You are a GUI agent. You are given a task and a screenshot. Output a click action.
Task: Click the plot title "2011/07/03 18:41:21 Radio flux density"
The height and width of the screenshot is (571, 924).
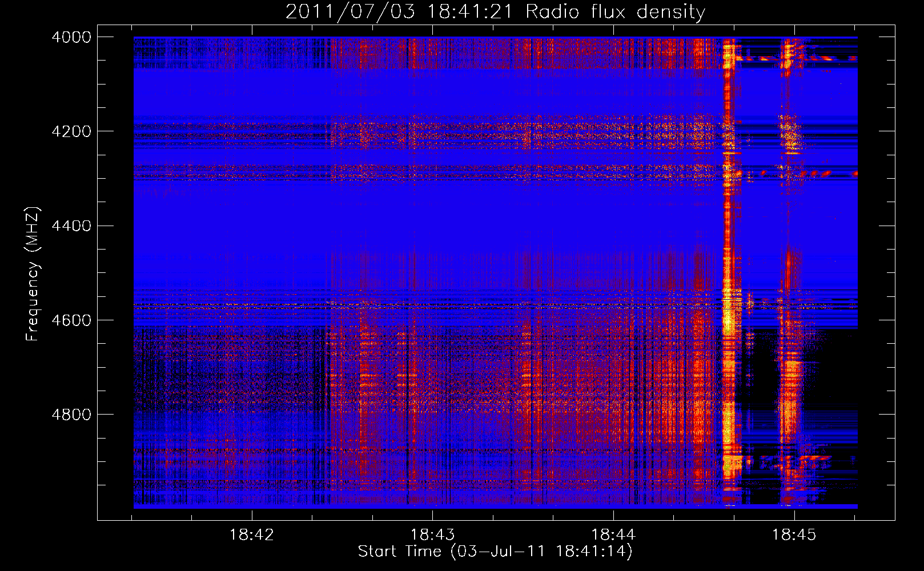[x=495, y=11]
